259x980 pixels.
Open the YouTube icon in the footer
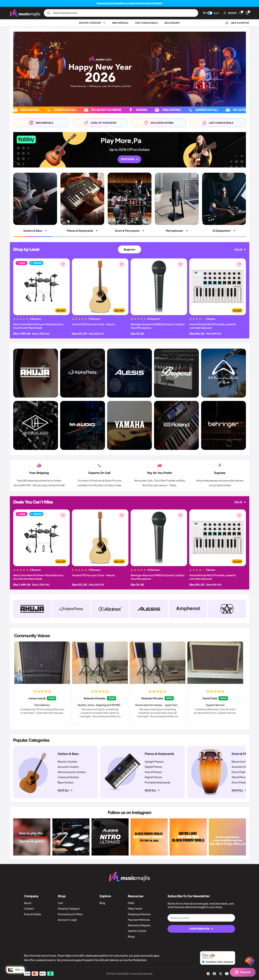click(227, 974)
